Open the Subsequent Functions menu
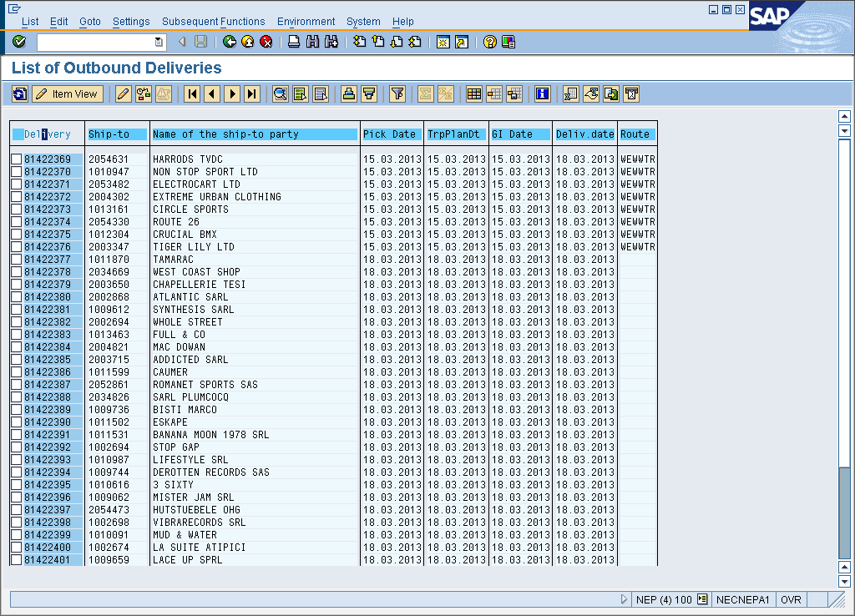Image resolution: width=855 pixels, height=616 pixels. (213, 22)
